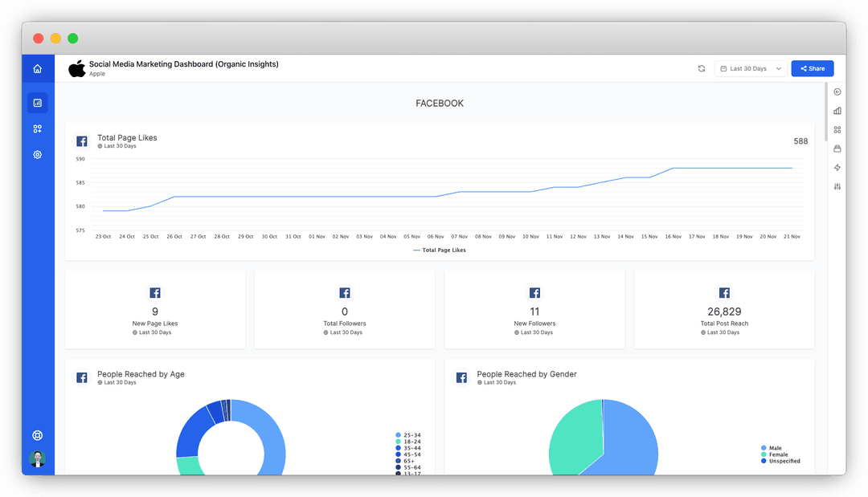Open the sliders filter icon in right panel
Image resolution: width=868 pixels, height=497 pixels.
pyautogui.click(x=837, y=186)
